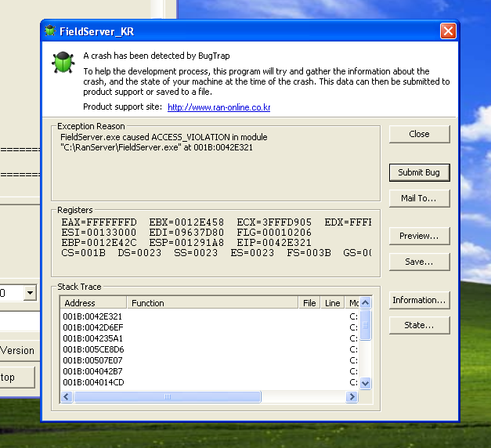The height and width of the screenshot is (448, 491).
Task: Click the EDI=09637D80 register value
Action: pos(186,233)
